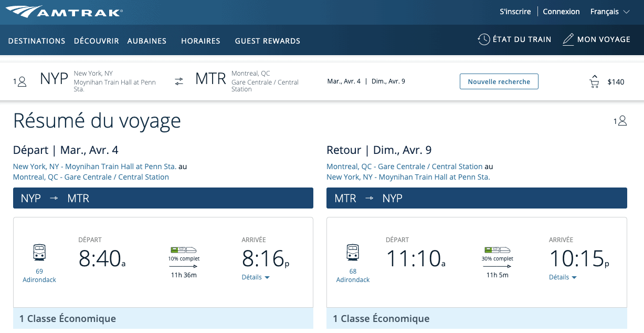Click the S'inscrire link
Viewport: 644px width, 333px height.
click(x=515, y=12)
